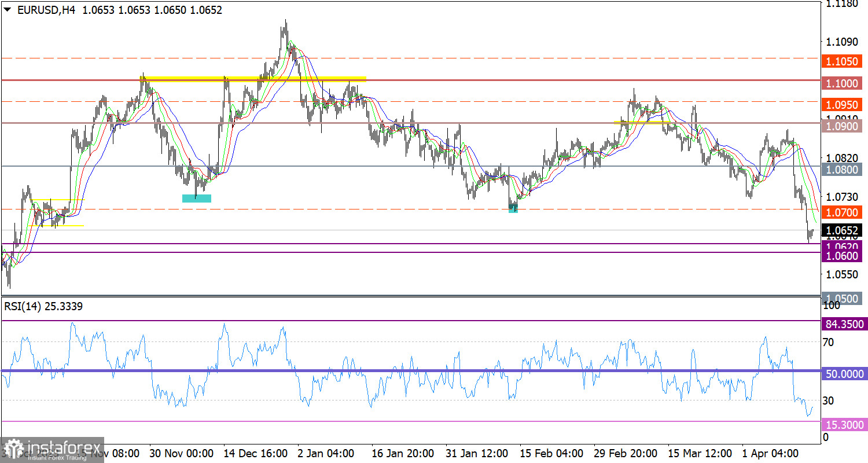Click the 1.1180 price scale value
The image size is (868, 463).
(x=842, y=3)
